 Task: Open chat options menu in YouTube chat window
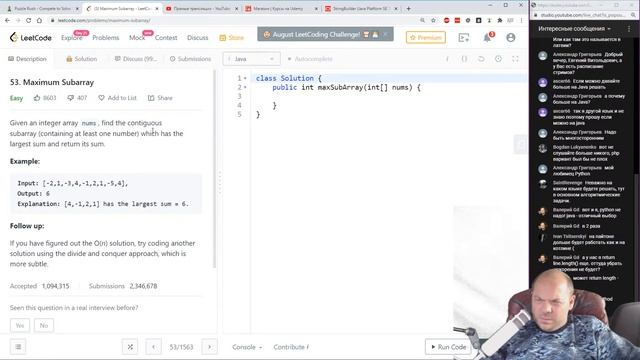coord(629,29)
